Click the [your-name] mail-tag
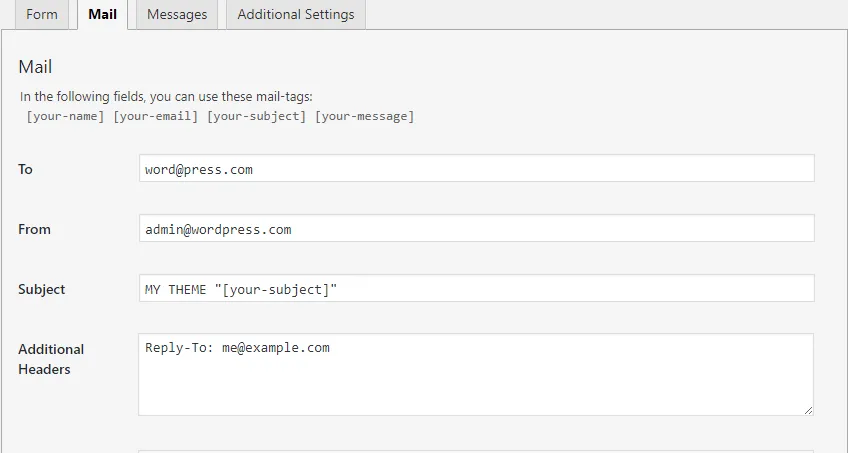The width and height of the screenshot is (848, 453). [x=65, y=116]
